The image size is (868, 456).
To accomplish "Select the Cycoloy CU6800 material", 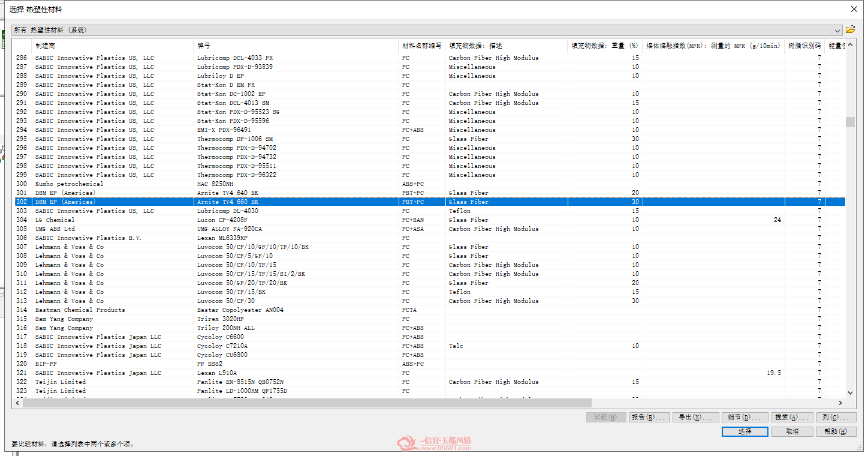I will coord(222,355).
